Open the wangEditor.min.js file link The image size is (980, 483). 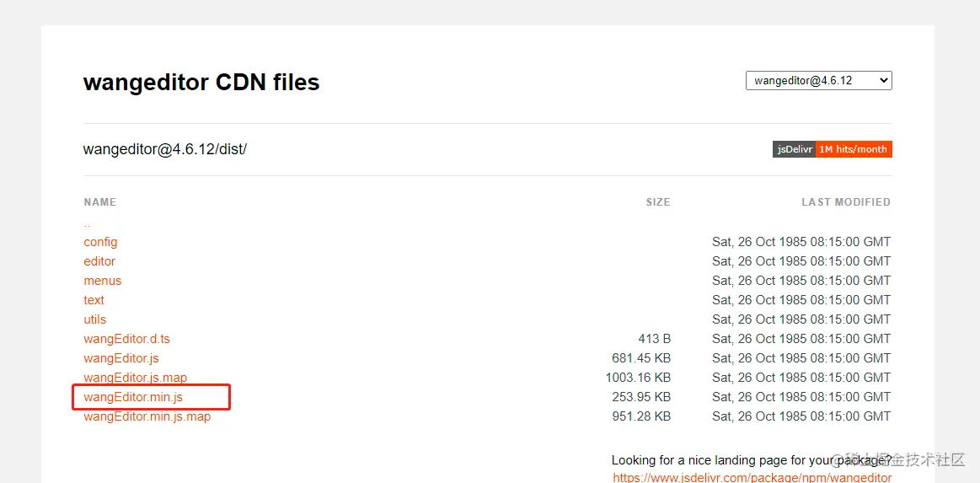pyautogui.click(x=133, y=397)
